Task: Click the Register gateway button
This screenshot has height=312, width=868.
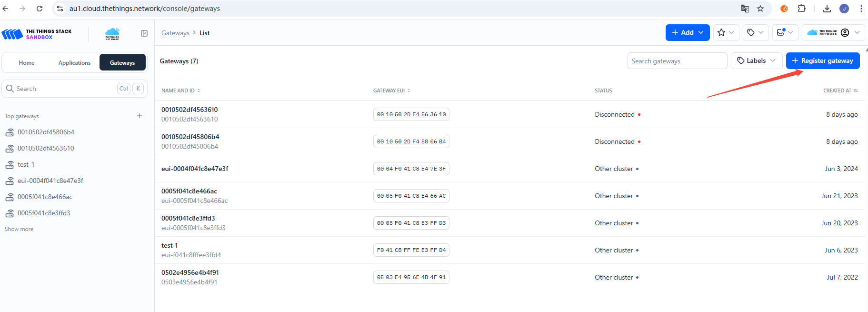Action: 822,60
